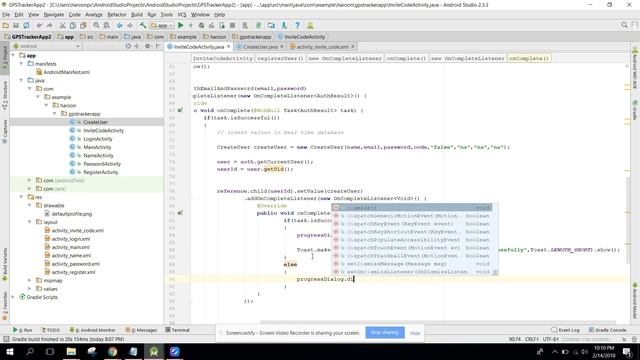Select AndroidManifest.xml in project tree

(66, 72)
